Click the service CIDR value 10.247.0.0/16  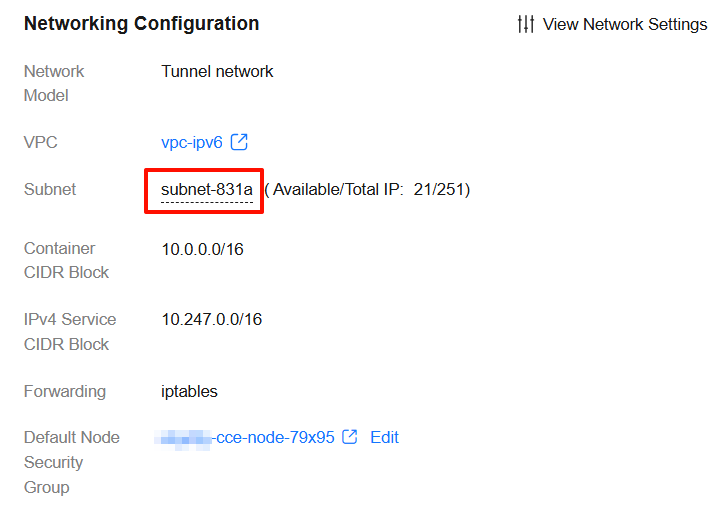(x=212, y=320)
